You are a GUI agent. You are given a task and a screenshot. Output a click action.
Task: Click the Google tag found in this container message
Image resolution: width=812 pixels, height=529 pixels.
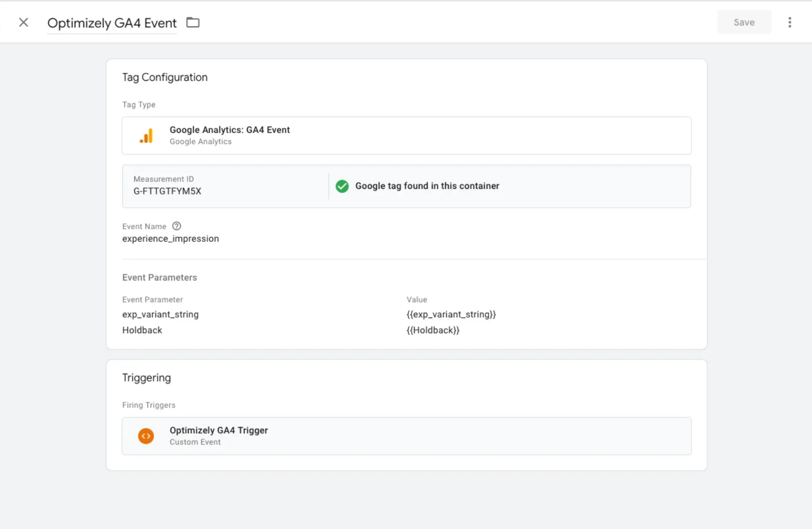point(427,186)
